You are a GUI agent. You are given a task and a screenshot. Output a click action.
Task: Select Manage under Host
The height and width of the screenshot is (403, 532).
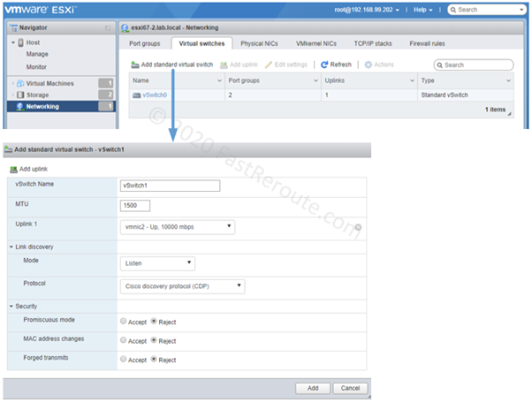[x=37, y=54]
